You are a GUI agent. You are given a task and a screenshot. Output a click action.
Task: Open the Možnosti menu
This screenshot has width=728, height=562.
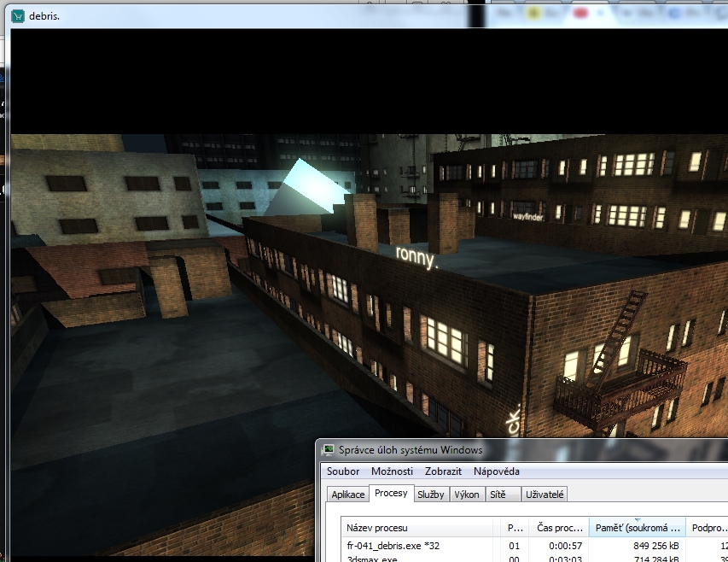(x=392, y=471)
